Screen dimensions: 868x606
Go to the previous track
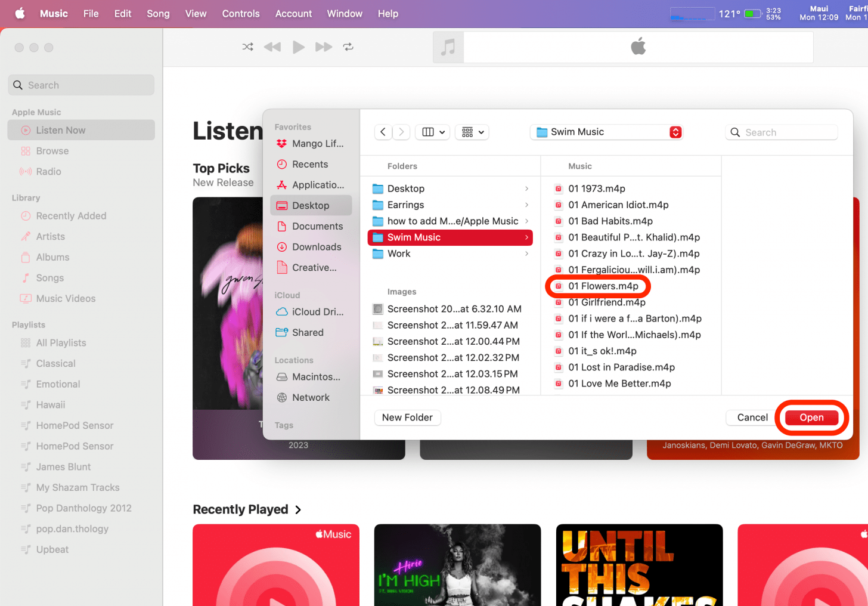(272, 47)
